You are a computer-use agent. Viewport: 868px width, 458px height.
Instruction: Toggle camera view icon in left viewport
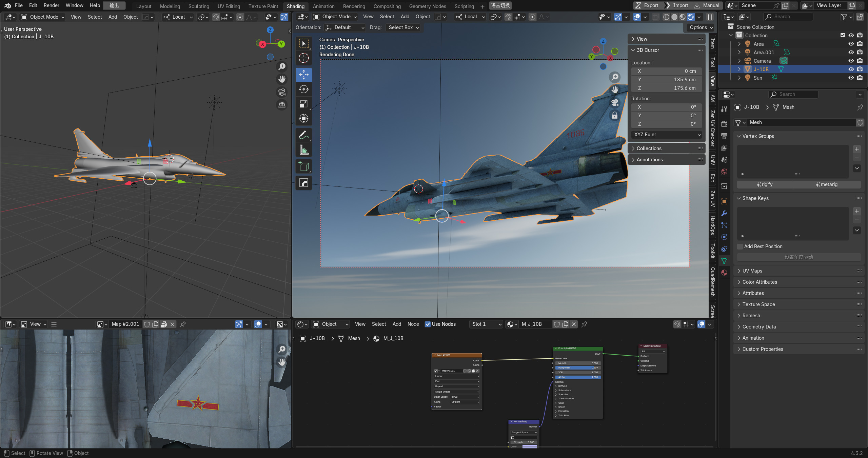tap(282, 92)
